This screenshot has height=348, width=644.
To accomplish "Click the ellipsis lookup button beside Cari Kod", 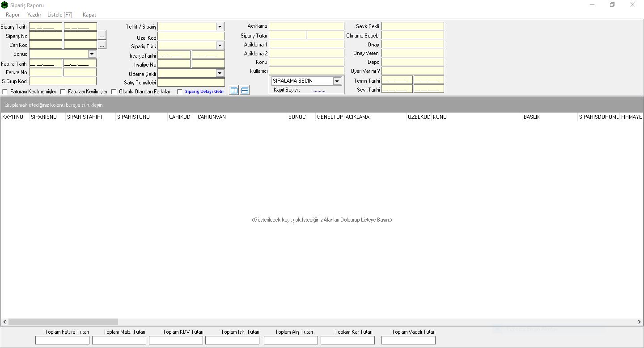I will pos(102,45).
